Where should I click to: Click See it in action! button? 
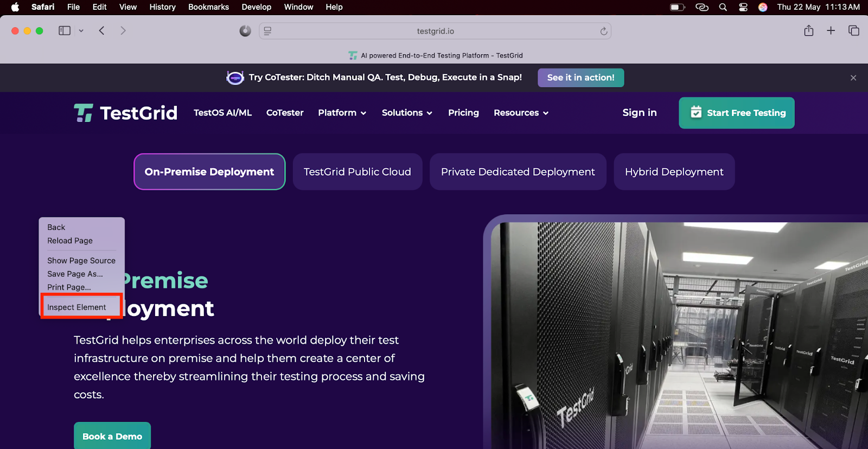pyautogui.click(x=581, y=78)
